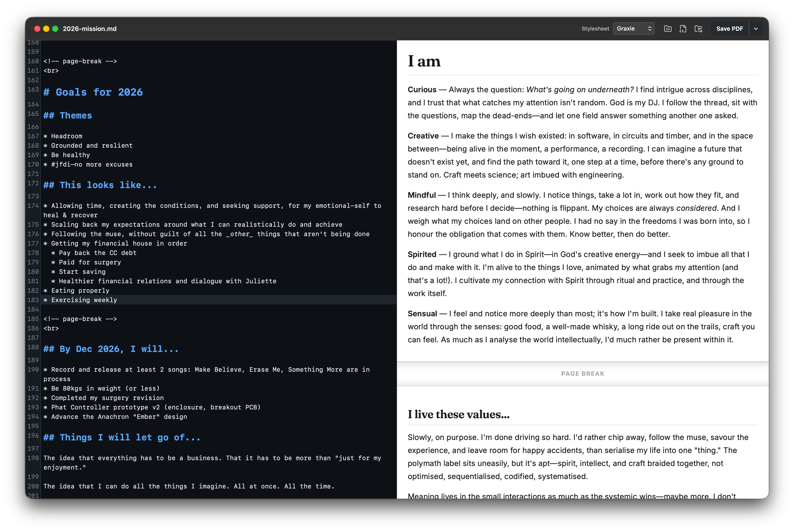Click the 'Allowing time, creating the conditions' line
Image resolution: width=794 pixels, height=532 pixels.
pos(212,210)
